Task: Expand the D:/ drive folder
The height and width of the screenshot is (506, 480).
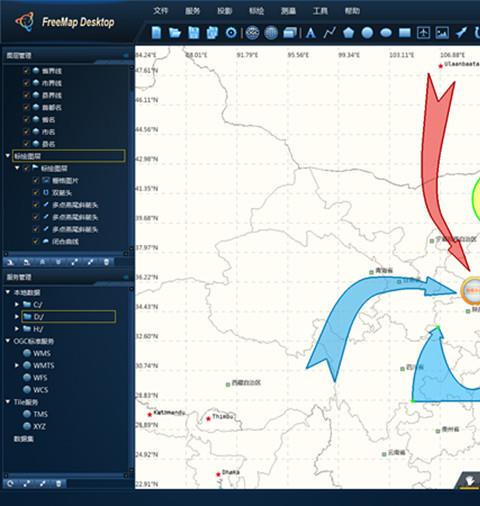Action: point(17,316)
